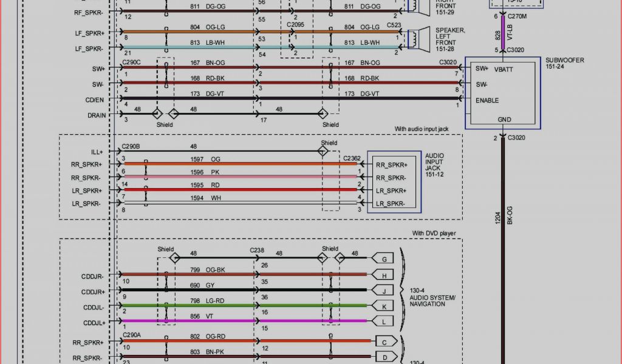
Task: Select the H connector arrow
Action: pos(383,275)
